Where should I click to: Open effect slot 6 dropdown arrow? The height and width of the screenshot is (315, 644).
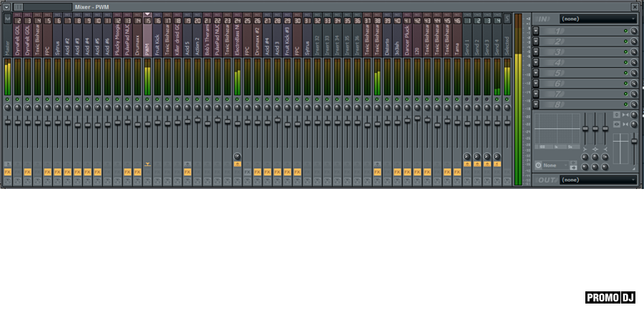pos(536,84)
